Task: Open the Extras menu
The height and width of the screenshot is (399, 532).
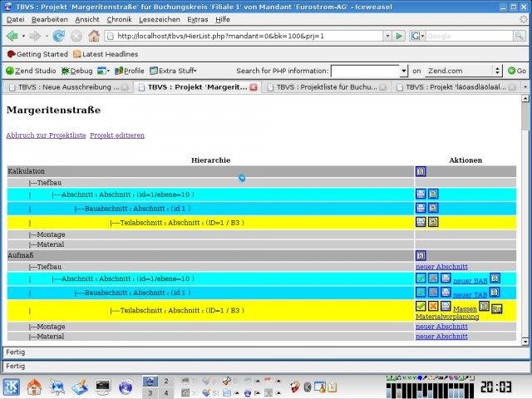Action: (198, 20)
